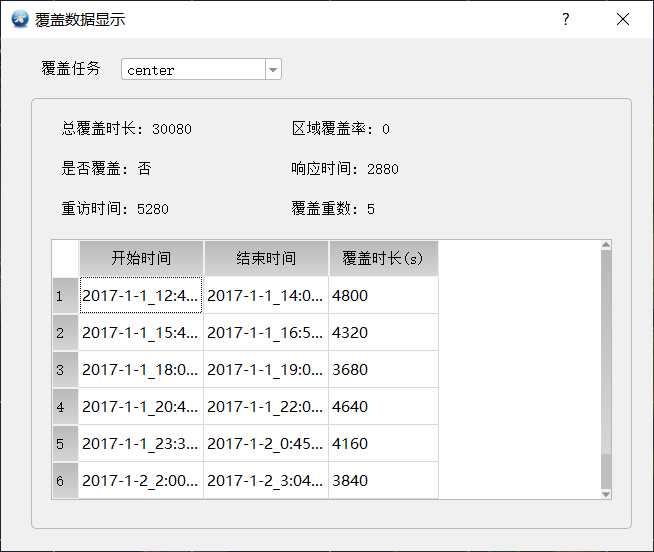Select row header number 6

tap(65, 480)
